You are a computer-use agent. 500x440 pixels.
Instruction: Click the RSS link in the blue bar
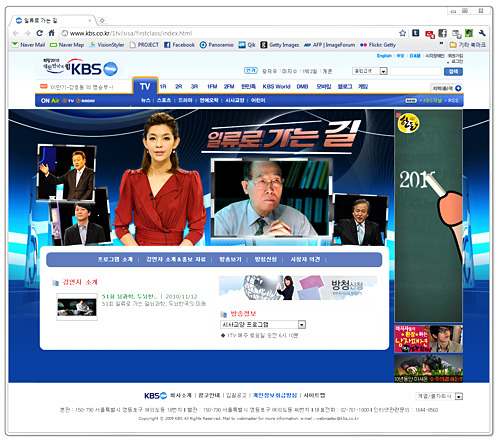[453, 100]
